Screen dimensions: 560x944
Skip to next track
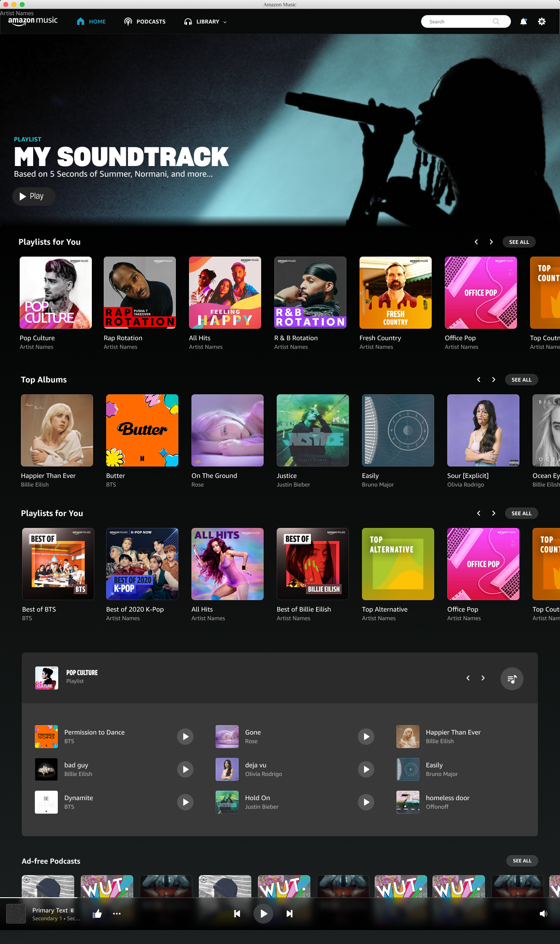tap(289, 913)
